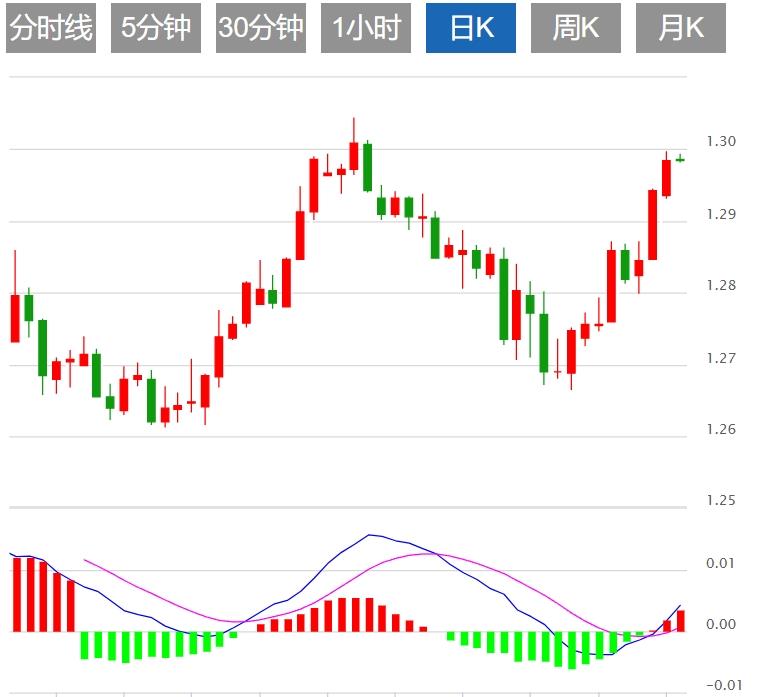Click the 1.25 price axis label
The width and height of the screenshot is (761, 697).
click(720, 501)
